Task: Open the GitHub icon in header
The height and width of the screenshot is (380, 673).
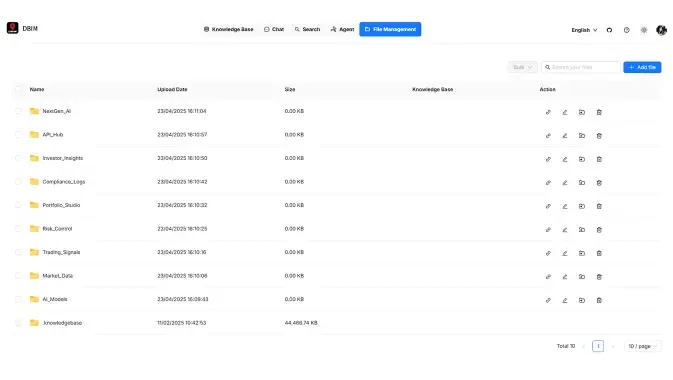Action: coord(609,30)
